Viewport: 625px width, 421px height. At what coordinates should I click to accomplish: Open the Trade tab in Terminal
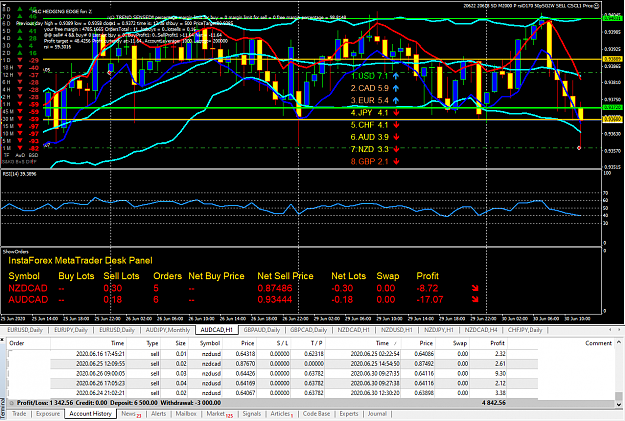pyautogui.click(x=19, y=414)
